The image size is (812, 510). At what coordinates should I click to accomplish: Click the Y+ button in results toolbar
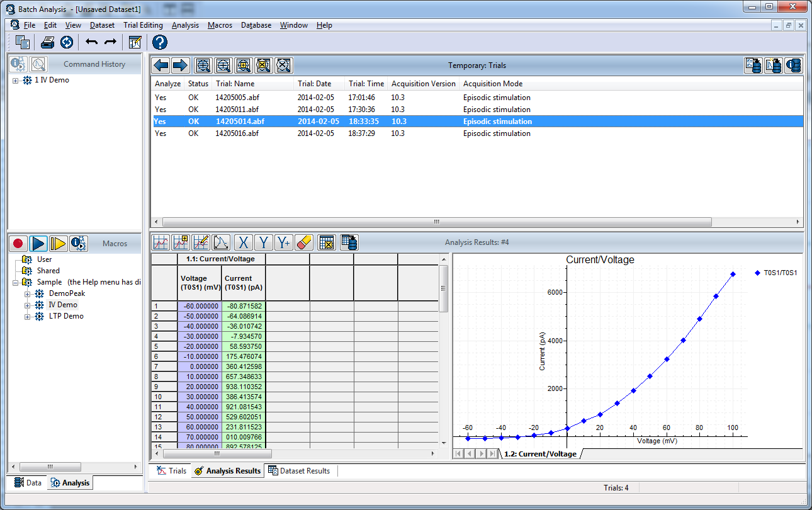[x=284, y=242]
